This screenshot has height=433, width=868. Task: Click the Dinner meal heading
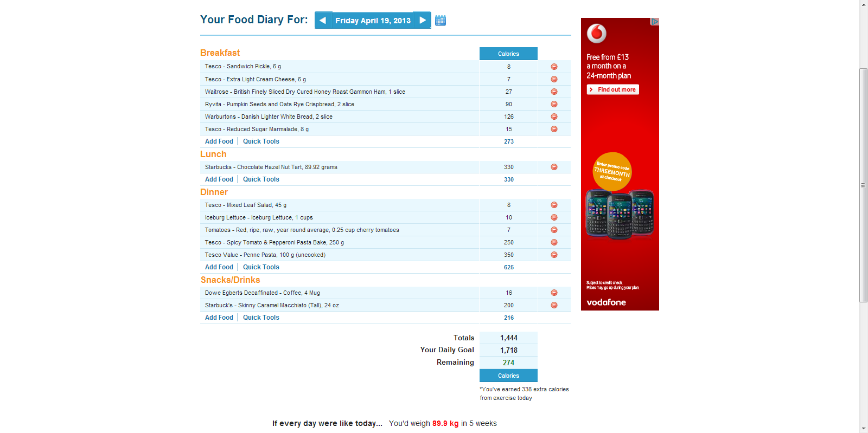tap(214, 192)
